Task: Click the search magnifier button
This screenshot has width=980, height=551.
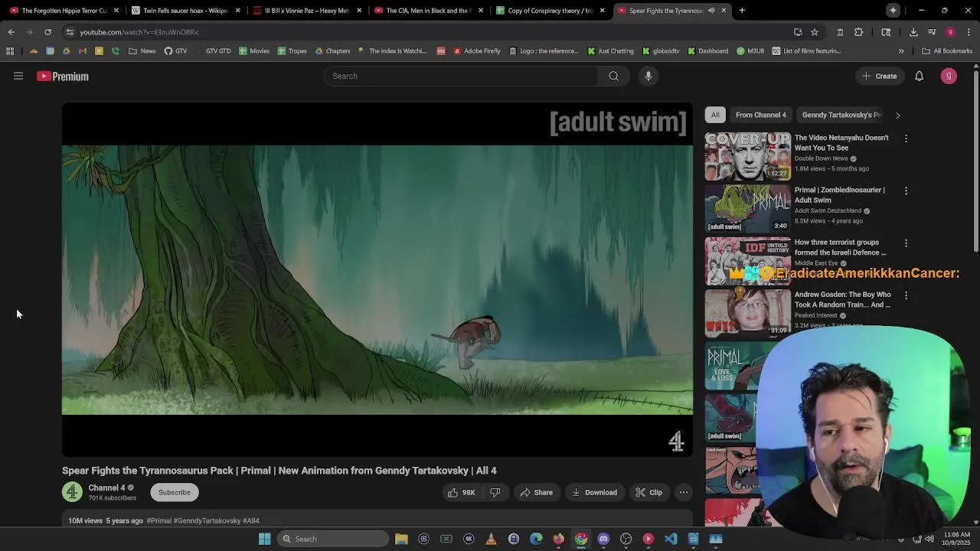Action: pos(613,76)
